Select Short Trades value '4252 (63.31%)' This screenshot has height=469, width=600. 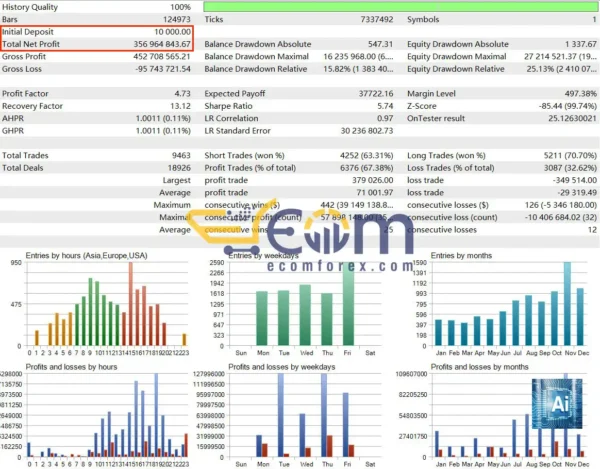366,155
